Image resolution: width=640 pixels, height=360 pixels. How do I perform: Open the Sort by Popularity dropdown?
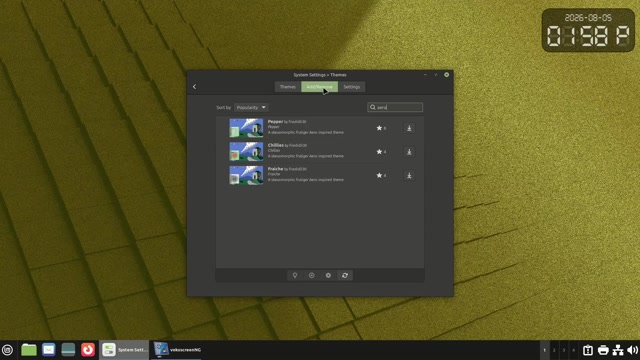(x=251, y=107)
